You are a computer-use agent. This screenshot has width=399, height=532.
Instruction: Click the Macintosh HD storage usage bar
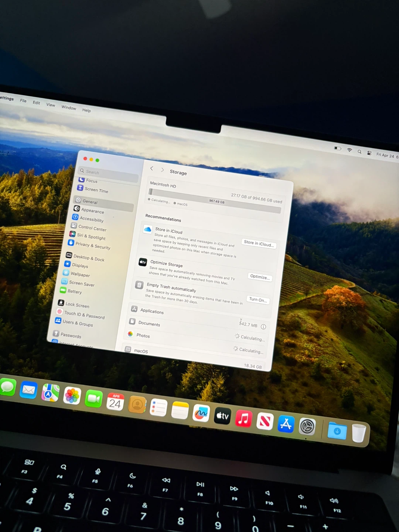coord(215,201)
